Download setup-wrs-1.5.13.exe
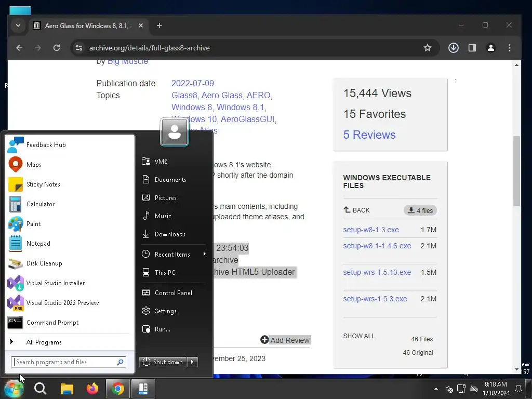 [x=377, y=272]
